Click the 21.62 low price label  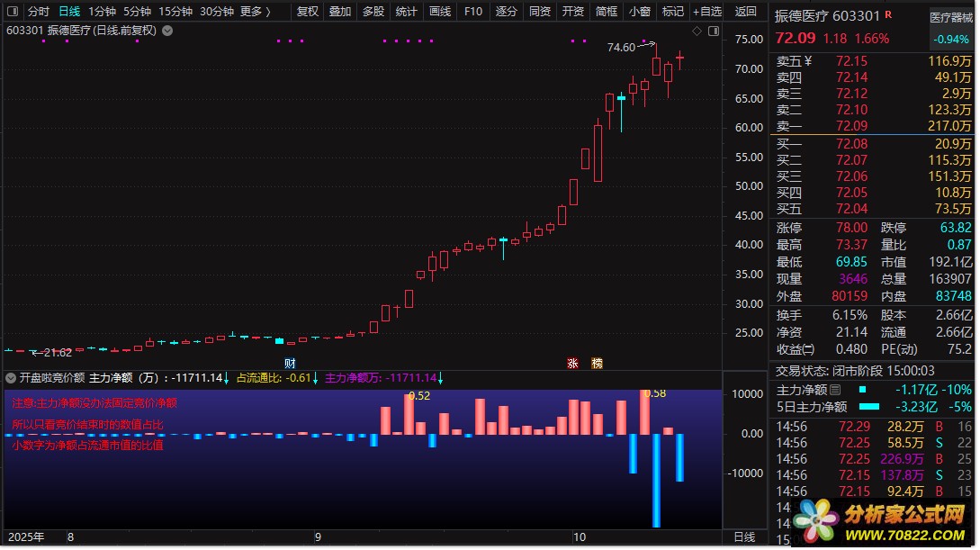[x=58, y=353]
